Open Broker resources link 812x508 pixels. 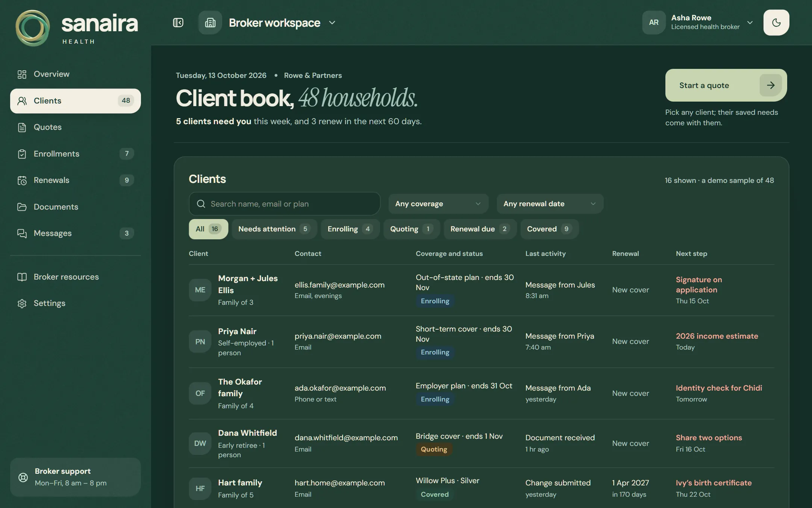(75, 277)
